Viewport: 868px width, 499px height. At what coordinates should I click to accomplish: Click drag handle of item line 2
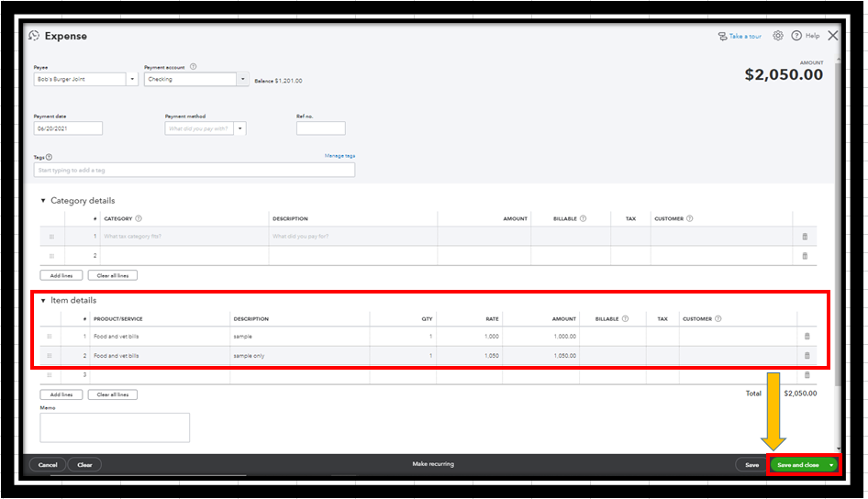click(50, 356)
